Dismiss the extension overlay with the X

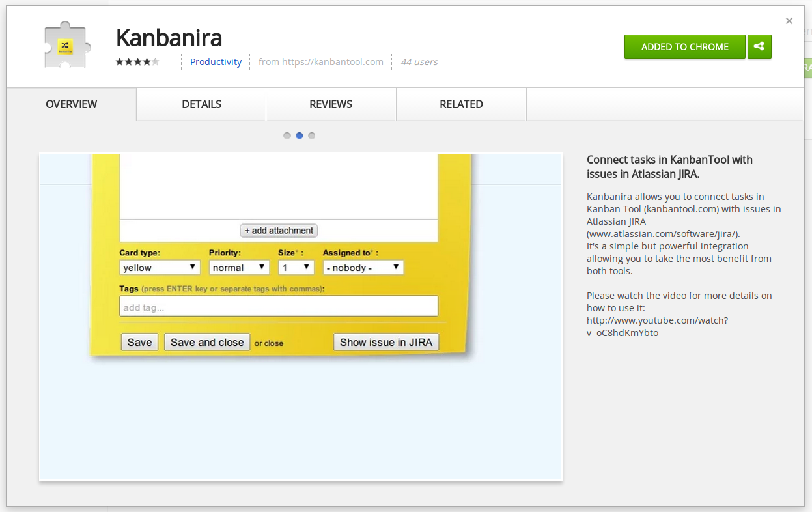coord(789,21)
